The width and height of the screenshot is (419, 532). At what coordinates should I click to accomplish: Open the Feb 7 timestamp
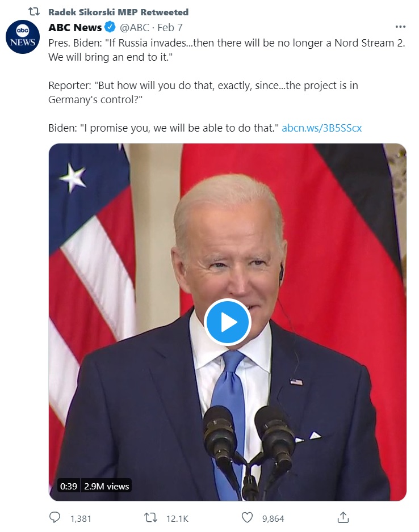170,27
